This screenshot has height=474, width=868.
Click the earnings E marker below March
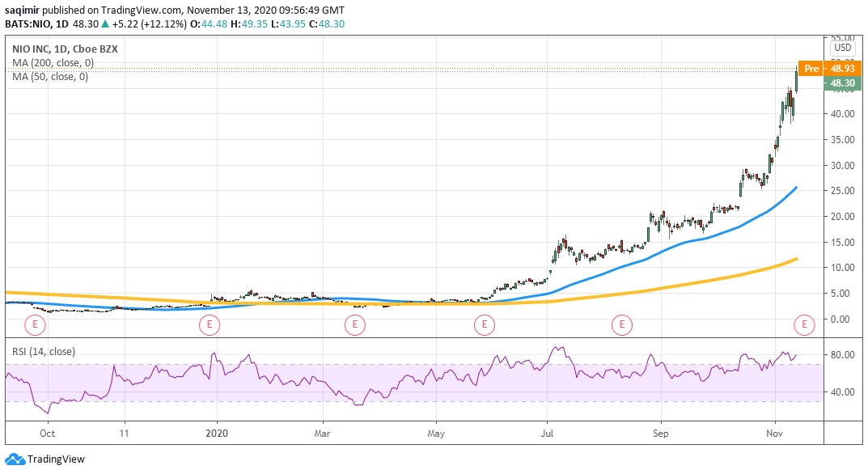tap(354, 324)
